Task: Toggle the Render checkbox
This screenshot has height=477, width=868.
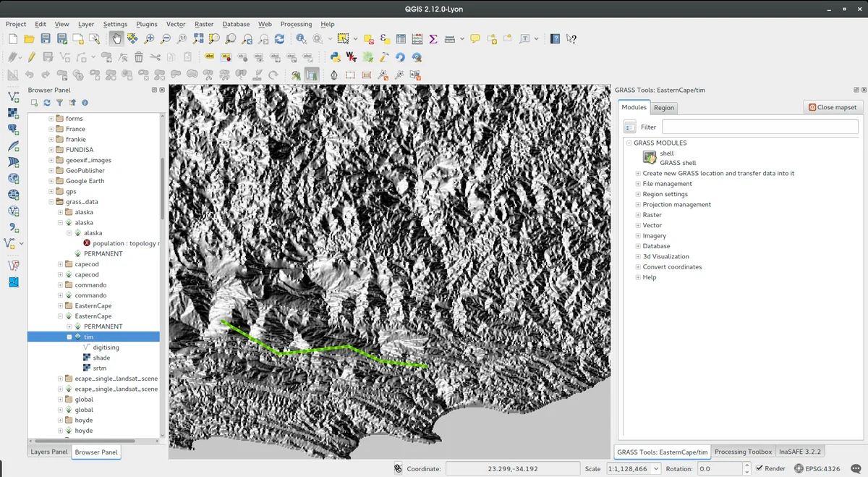Action: [759, 468]
